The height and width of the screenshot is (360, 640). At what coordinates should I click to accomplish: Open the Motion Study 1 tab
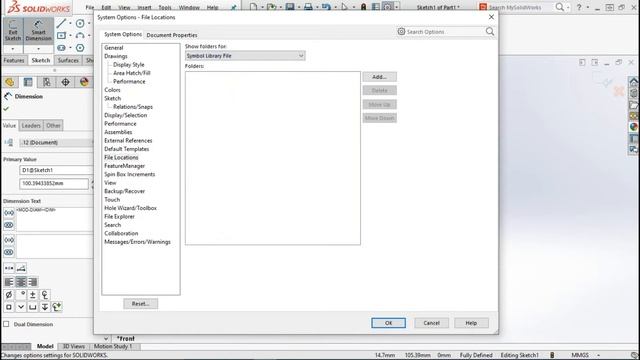[113, 346]
